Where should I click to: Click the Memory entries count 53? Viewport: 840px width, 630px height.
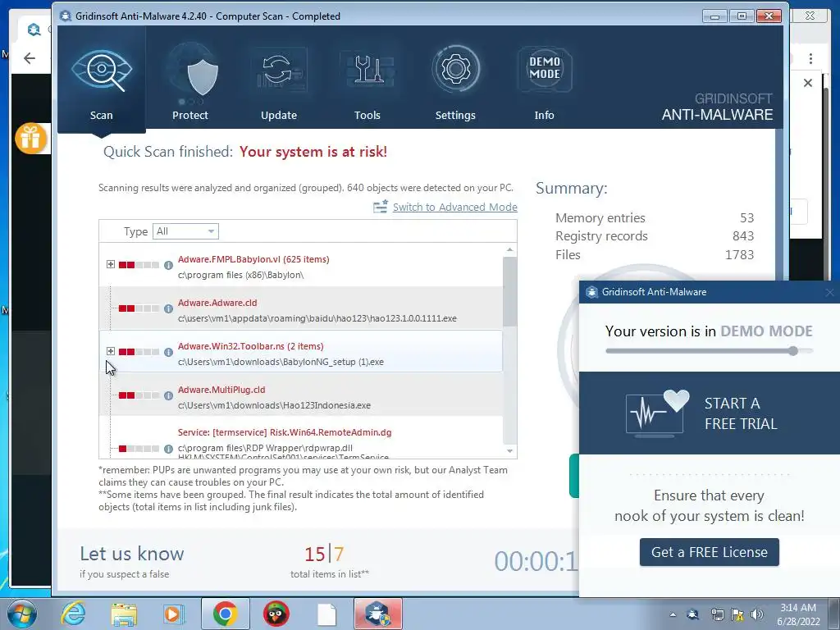(746, 218)
